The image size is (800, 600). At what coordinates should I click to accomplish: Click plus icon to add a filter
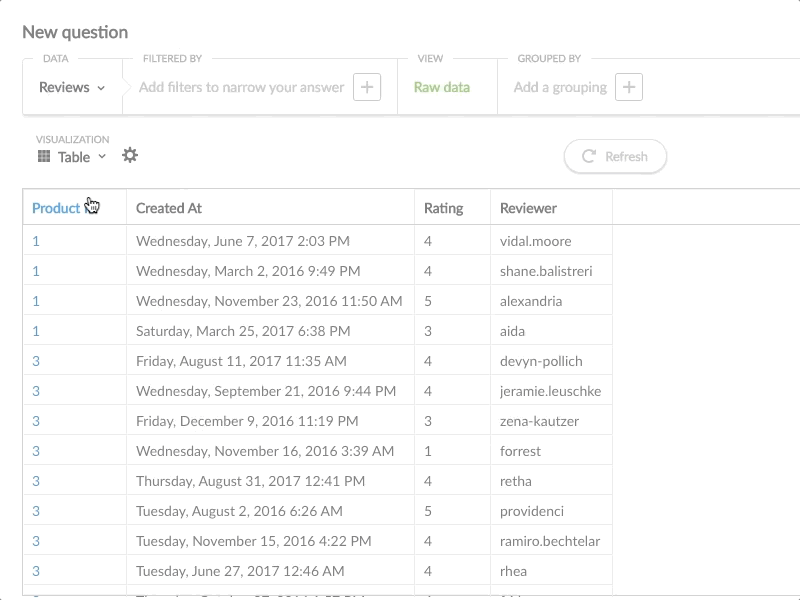click(x=367, y=87)
